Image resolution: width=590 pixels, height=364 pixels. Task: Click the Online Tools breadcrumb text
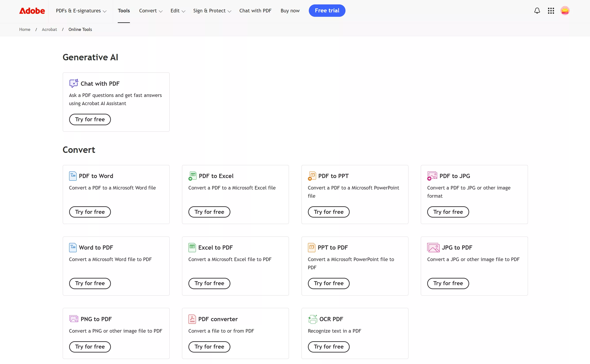pyautogui.click(x=80, y=29)
